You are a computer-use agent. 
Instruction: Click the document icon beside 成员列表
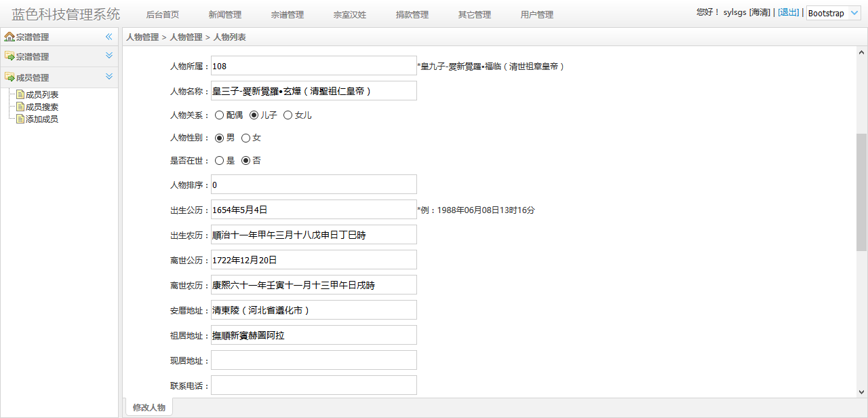(x=20, y=95)
